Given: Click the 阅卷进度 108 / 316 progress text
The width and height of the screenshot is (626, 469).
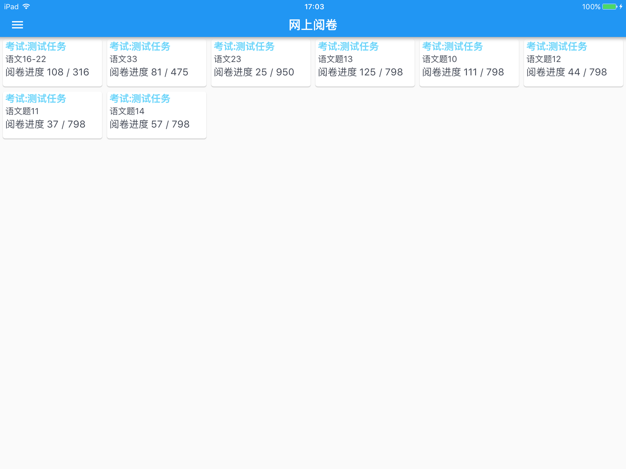Looking at the screenshot, I should point(47,73).
